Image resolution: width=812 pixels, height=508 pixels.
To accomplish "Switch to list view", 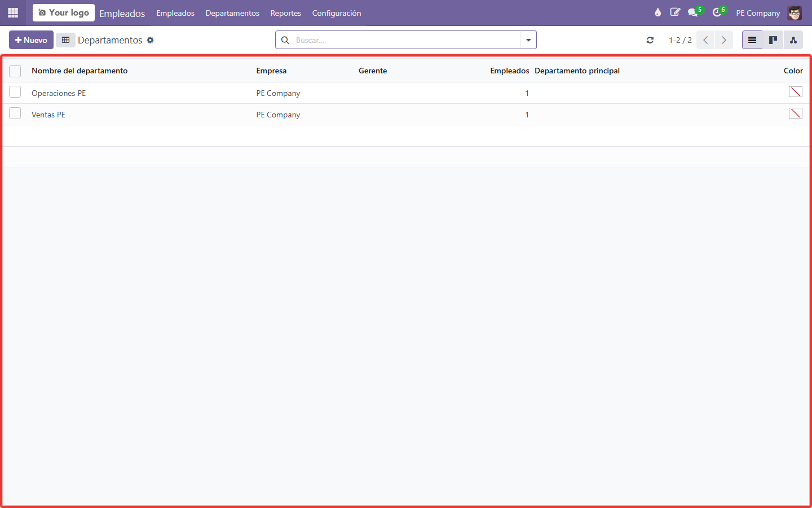I will (752, 40).
